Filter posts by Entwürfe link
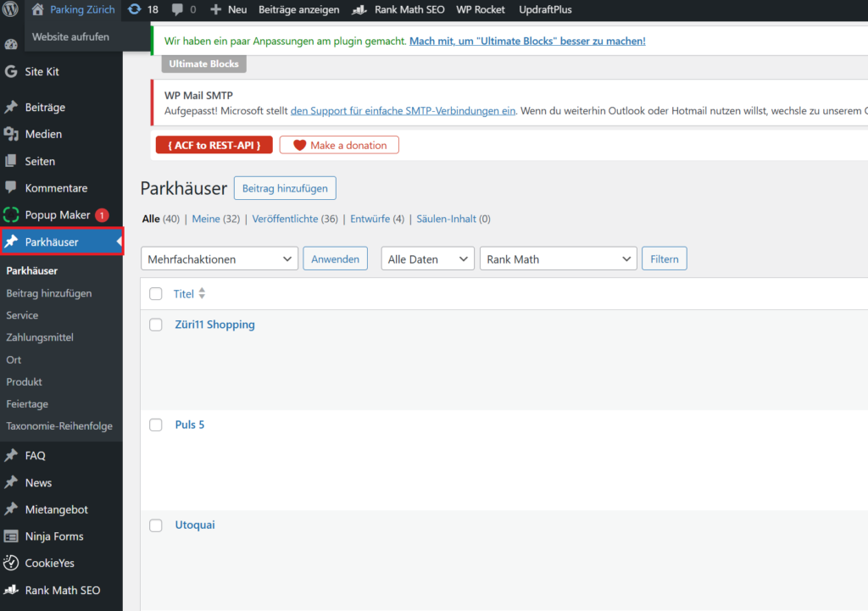868x611 pixels. pos(369,219)
